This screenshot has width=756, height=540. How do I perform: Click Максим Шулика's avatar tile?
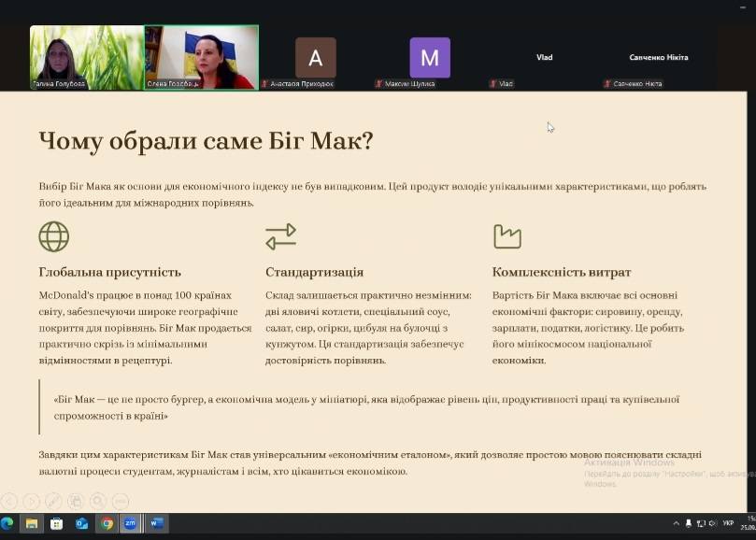point(429,58)
